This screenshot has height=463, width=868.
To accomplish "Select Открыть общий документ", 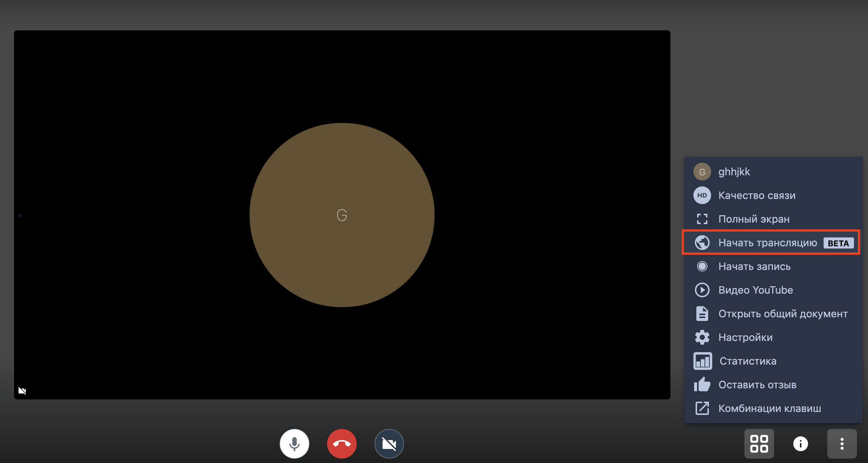I will [783, 314].
